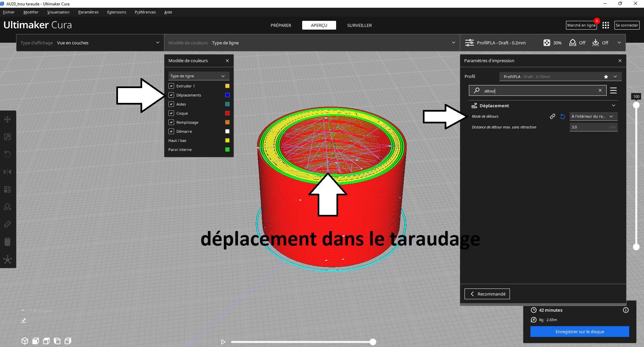Image resolution: width=644 pixels, height=347 pixels.
Task: Click Enregistrer sur le disque
Action: pos(580,332)
